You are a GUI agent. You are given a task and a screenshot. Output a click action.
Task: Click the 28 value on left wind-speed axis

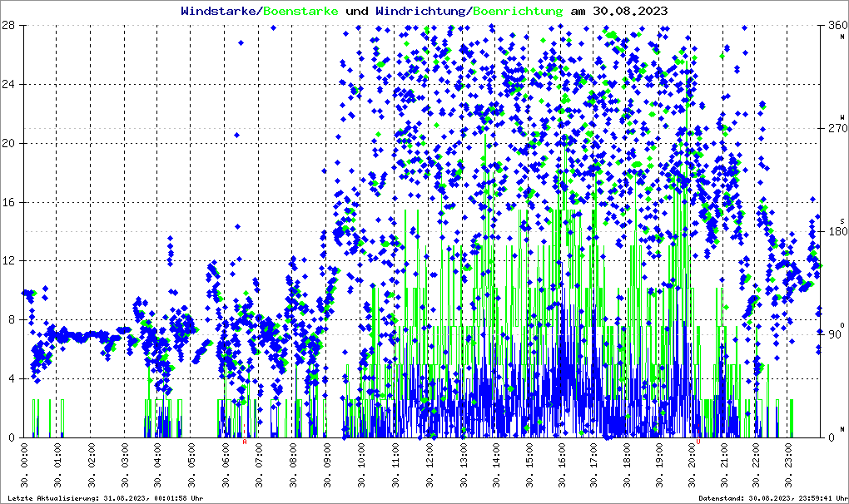[11, 26]
